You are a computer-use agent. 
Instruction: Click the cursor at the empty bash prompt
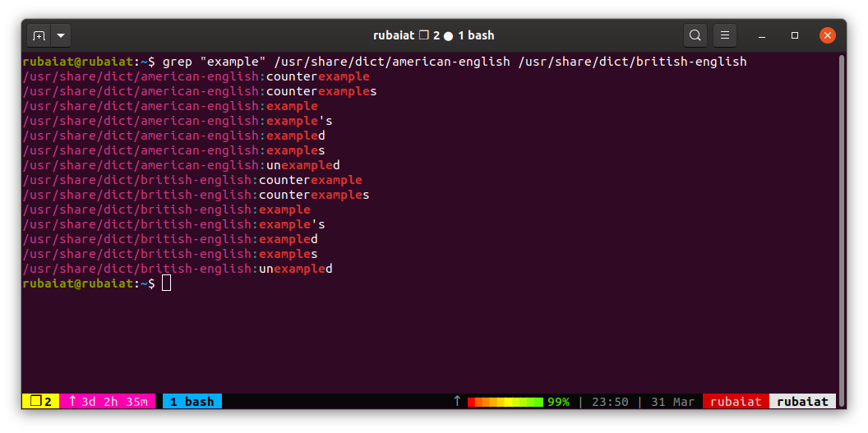[167, 283]
